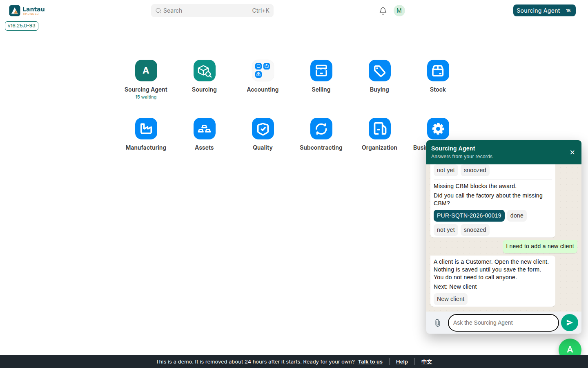Click not yet under the missing CBM question
This screenshot has width=588, height=368.
[445, 230]
